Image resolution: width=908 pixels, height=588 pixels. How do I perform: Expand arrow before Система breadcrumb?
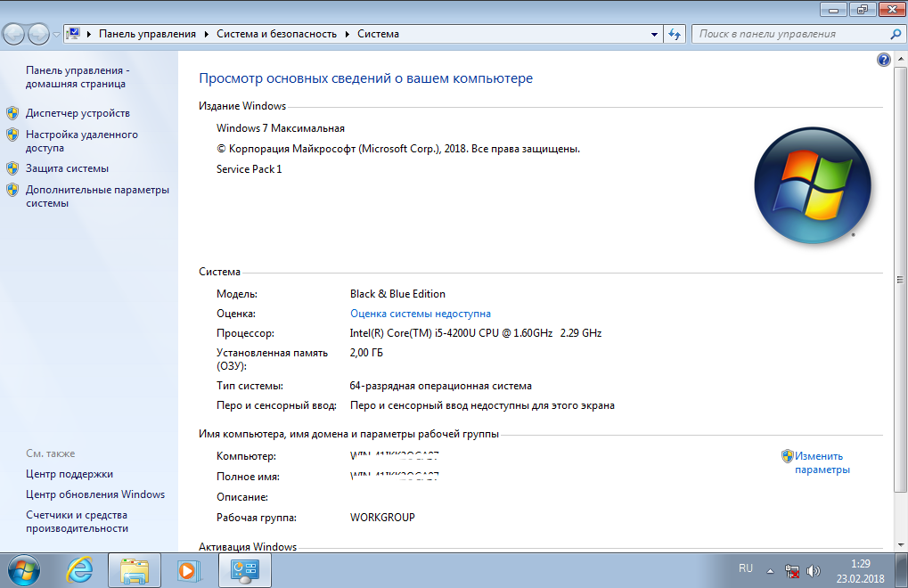pos(347,34)
